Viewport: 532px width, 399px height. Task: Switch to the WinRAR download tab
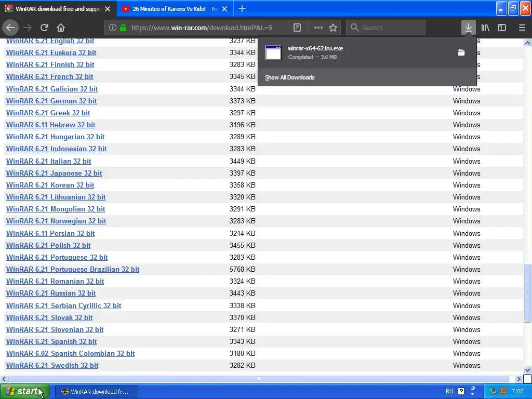58,9
